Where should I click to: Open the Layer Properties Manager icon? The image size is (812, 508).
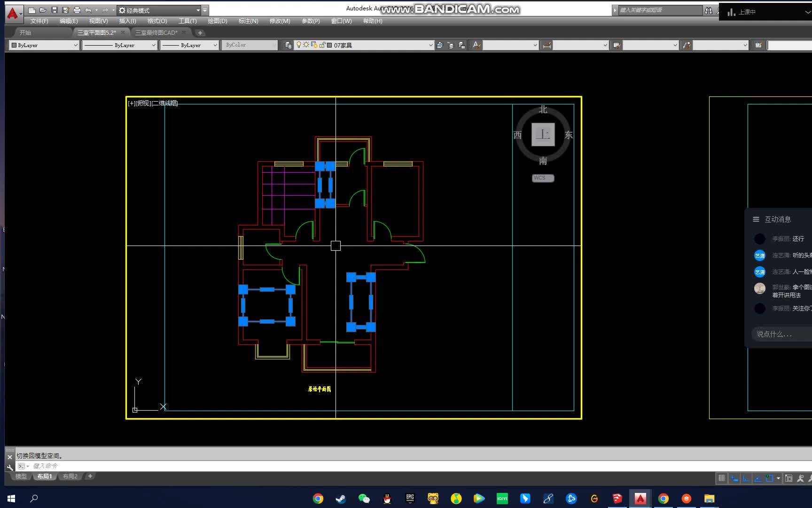tap(288, 45)
